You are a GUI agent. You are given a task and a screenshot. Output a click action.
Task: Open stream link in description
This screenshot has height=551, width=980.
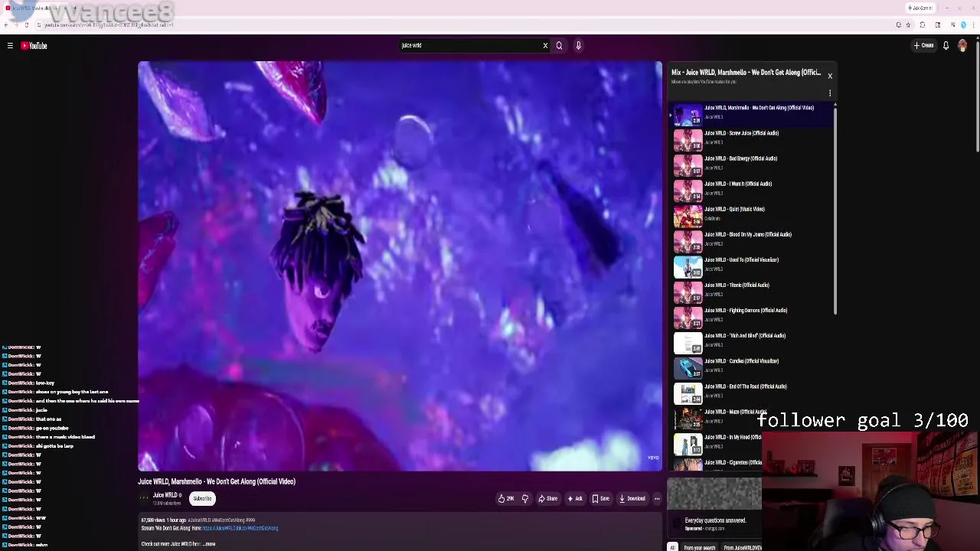(x=240, y=528)
